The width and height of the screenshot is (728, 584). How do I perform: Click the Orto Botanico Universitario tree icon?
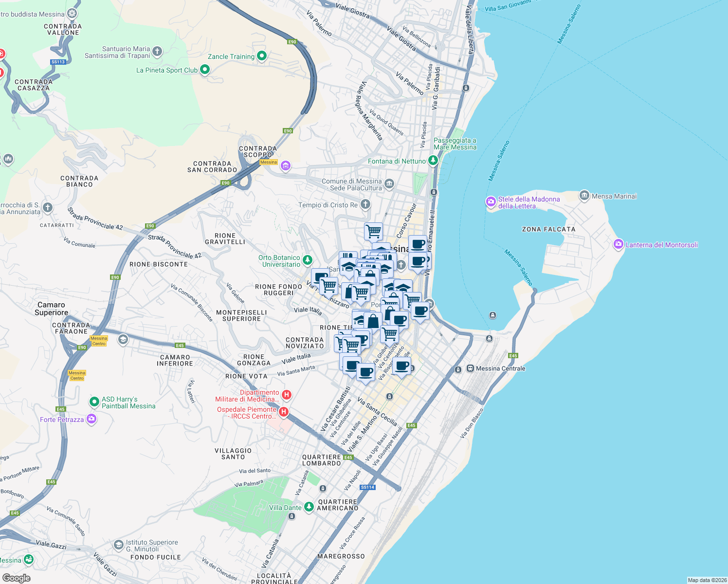coord(307,260)
